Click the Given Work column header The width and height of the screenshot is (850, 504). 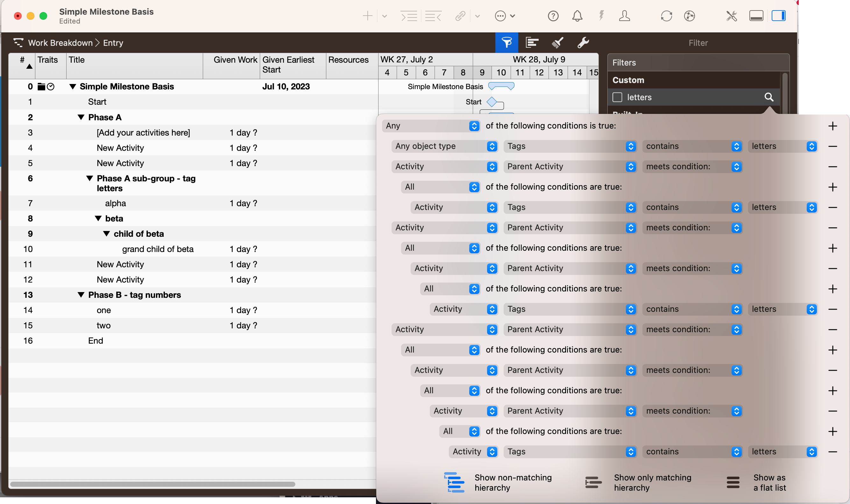coord(232,66)
